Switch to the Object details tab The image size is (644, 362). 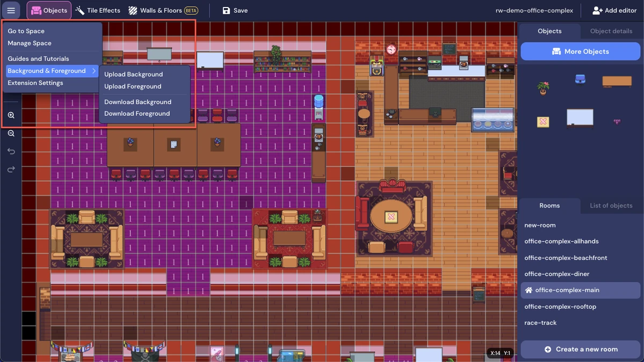[610, 31]
